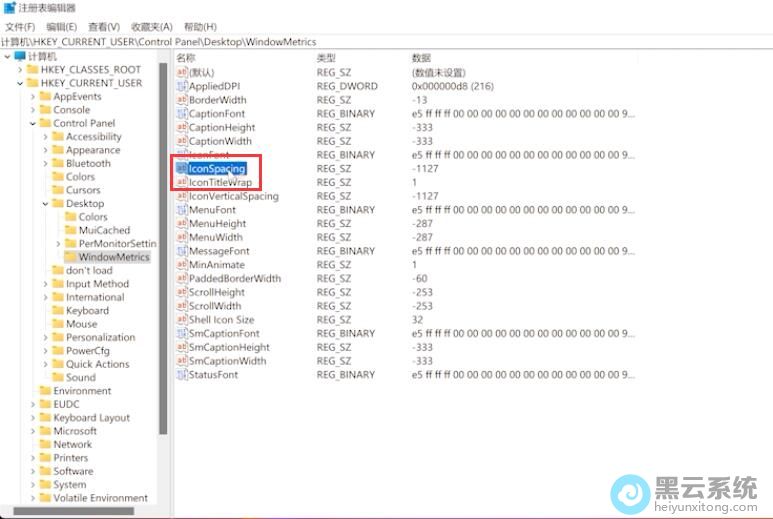Viewport: 773px width, 519px height.
Task: Select the PaddedBorderWidth value name
Action: [x=235, y=278]
